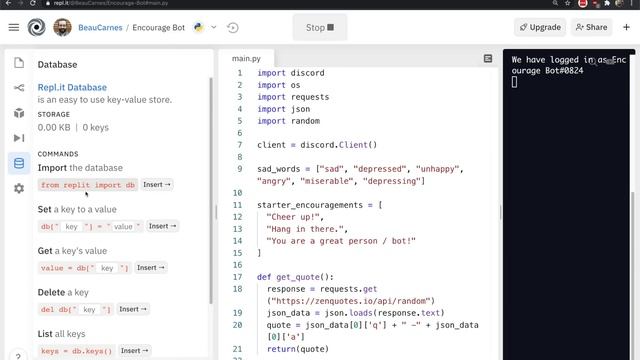This screenshot has height=360, width=640.
Task: Expand the repl info dropdown chevron
Action: tap(213, 27)
